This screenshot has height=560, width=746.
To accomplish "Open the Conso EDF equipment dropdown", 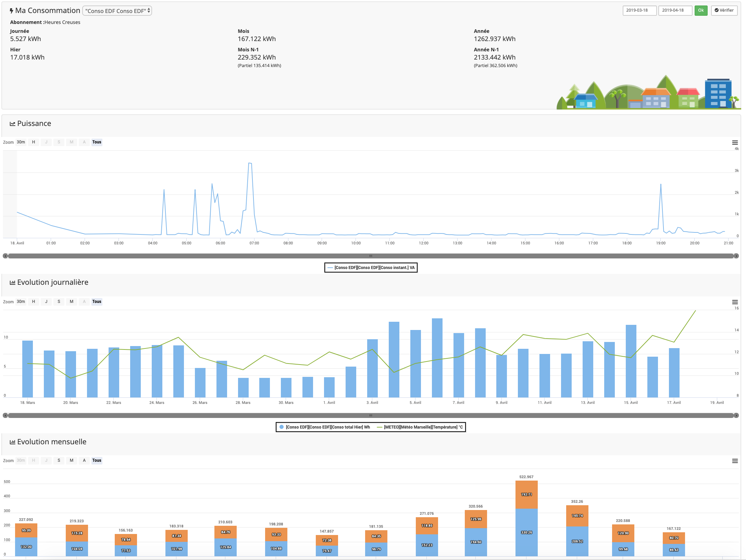I will (x=117, y=11).
